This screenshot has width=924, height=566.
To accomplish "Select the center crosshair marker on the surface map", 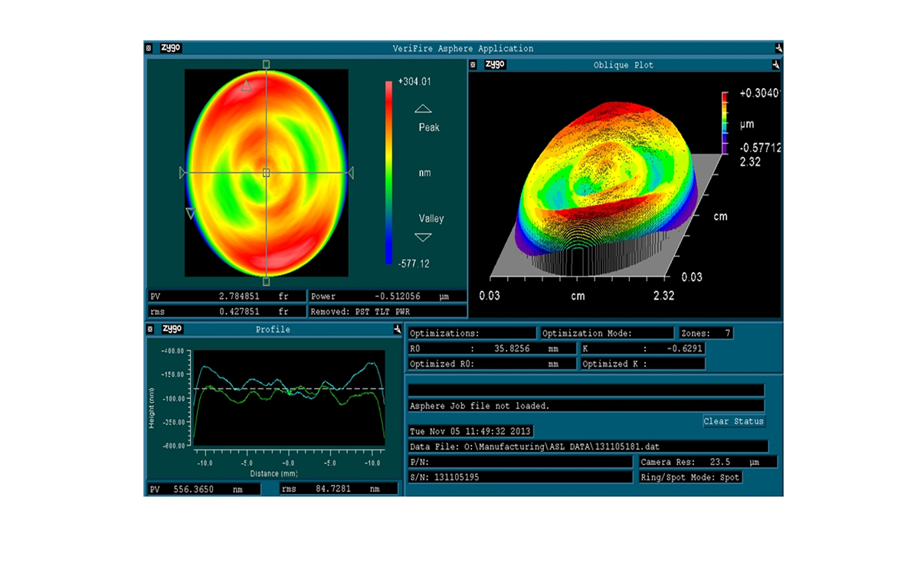I will click(x=266, y=173).
